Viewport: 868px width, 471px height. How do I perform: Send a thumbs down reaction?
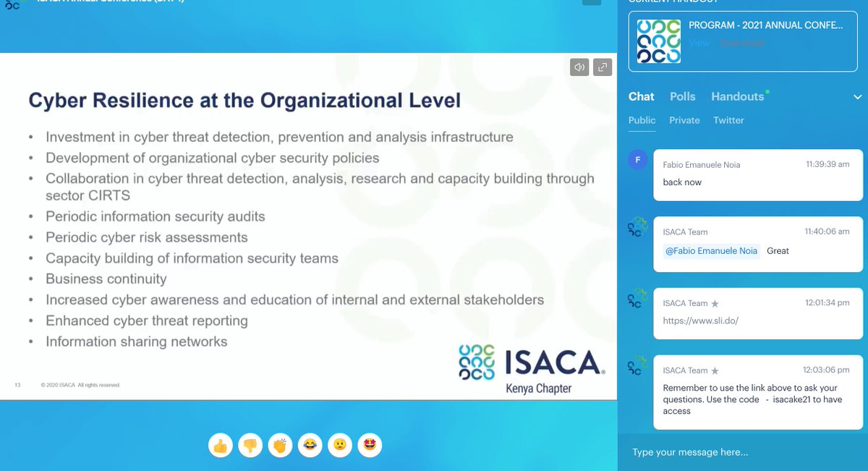tap(250, 445)
